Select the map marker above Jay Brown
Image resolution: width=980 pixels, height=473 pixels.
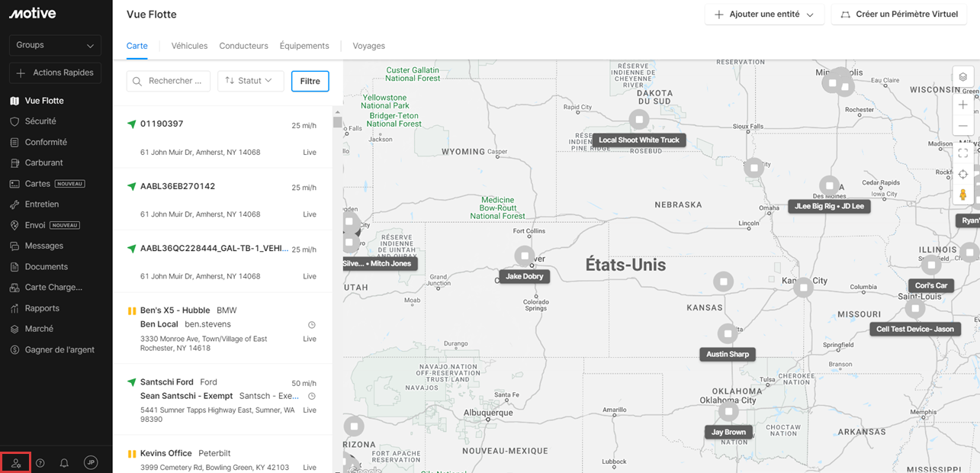coord(728,412)
